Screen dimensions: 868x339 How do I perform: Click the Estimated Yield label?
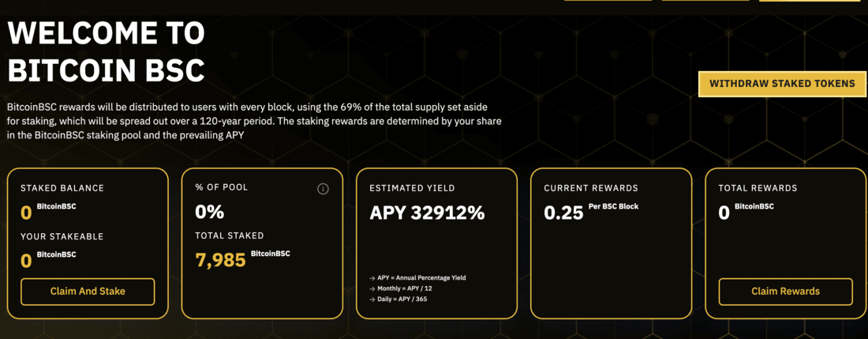[x=412, y=188]
